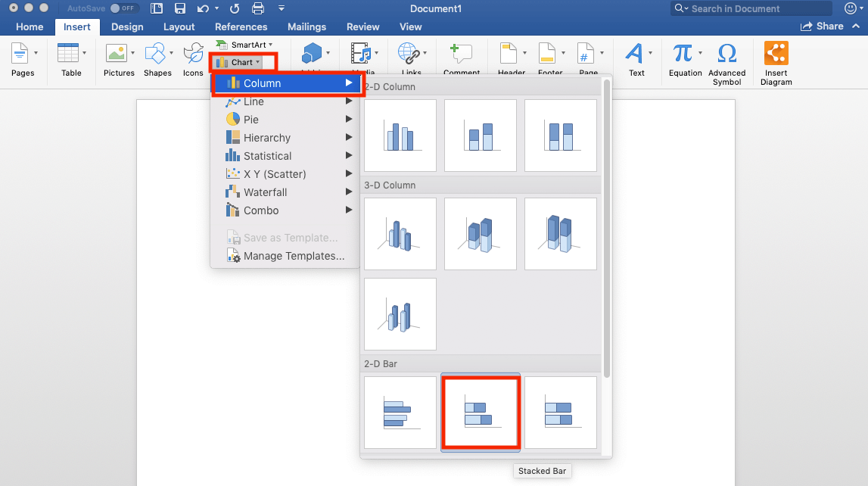868x486 pixels.
Task: Open the References tab
Action: (x=241, y=26)
